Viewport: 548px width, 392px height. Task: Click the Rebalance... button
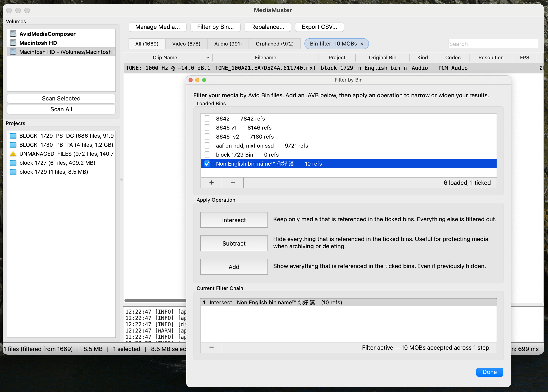pos(268,27)
